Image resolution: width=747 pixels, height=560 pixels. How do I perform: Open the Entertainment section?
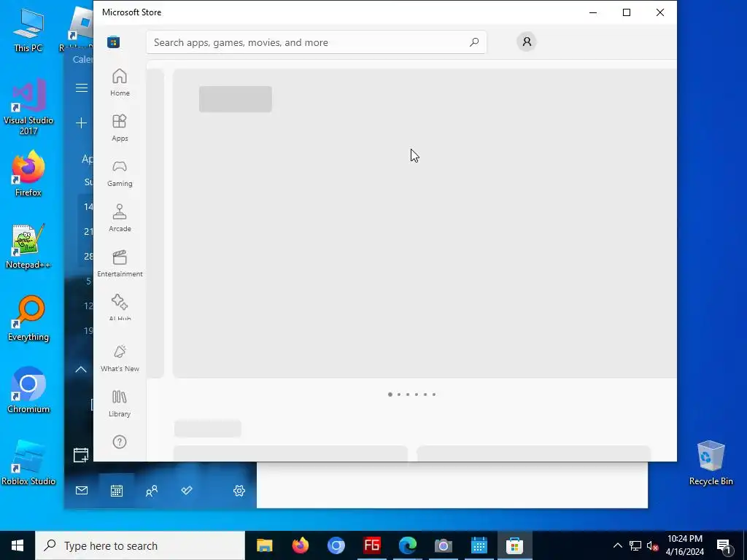tap(120, 263)
